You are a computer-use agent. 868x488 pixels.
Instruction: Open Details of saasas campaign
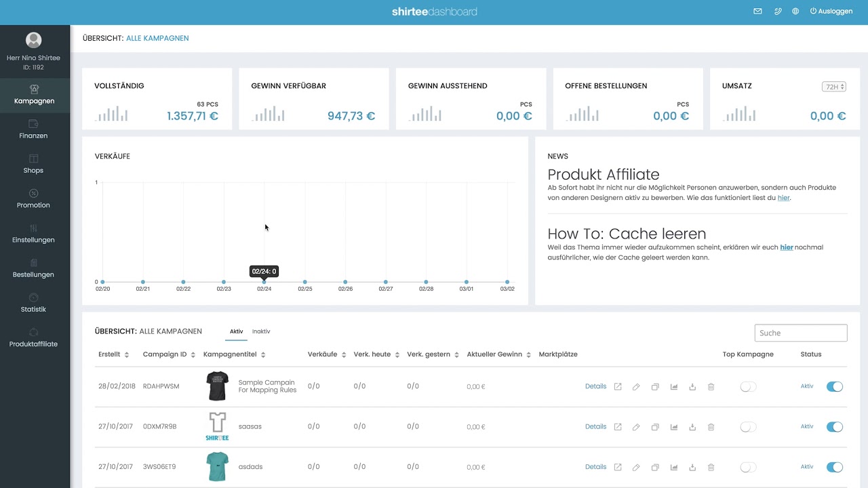point(595,427)
